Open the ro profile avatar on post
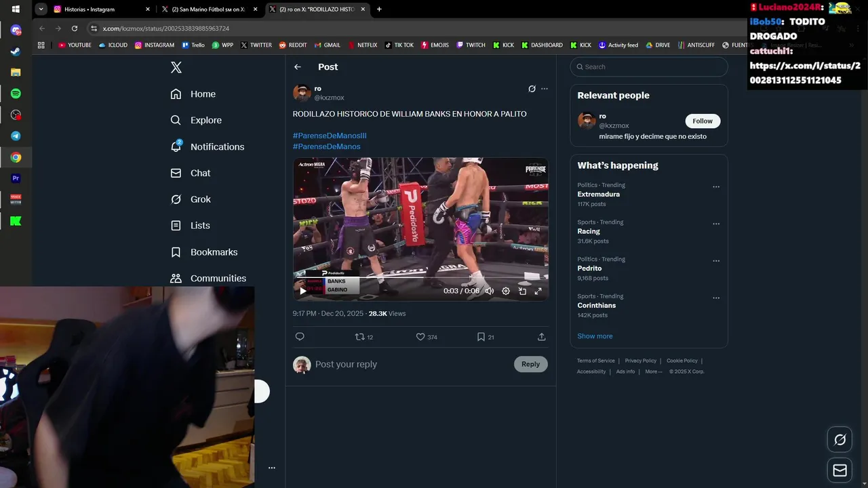 [302, 93]
